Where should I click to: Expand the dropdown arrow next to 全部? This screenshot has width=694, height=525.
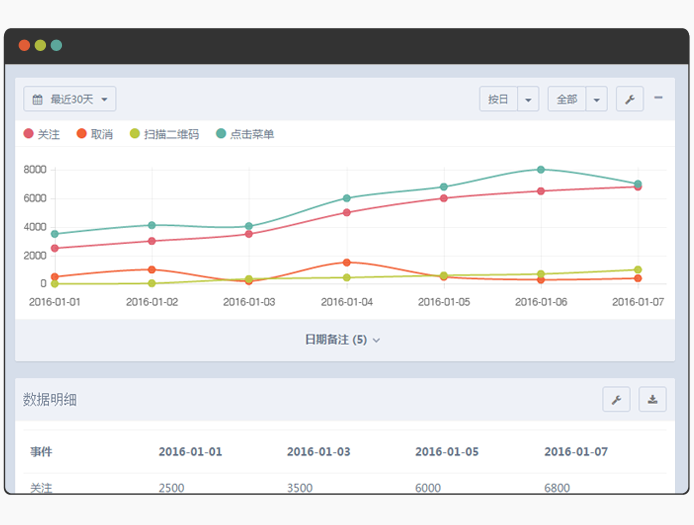[597, 99]
